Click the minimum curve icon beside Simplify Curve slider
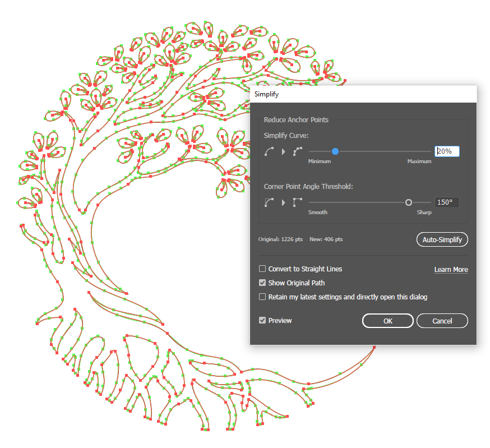This screenshot has width=490, height=448. click(269, 151)
